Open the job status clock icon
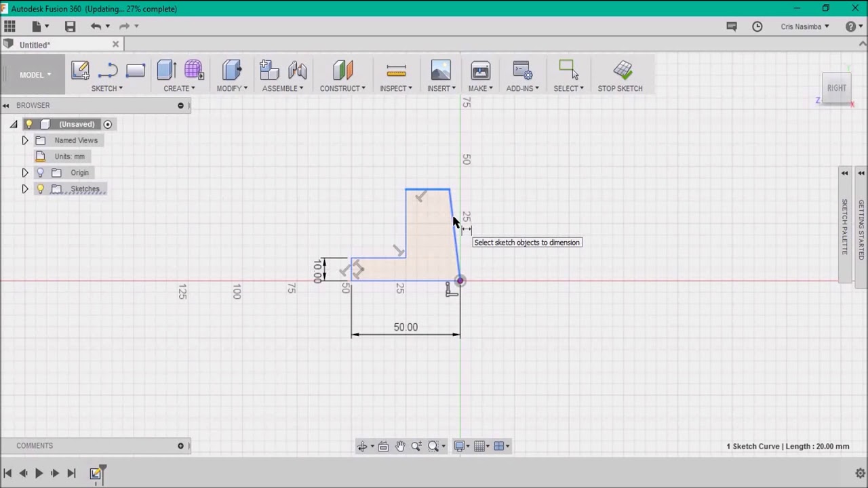The width and height of the screenshot is (868, 488). point(757,26)
